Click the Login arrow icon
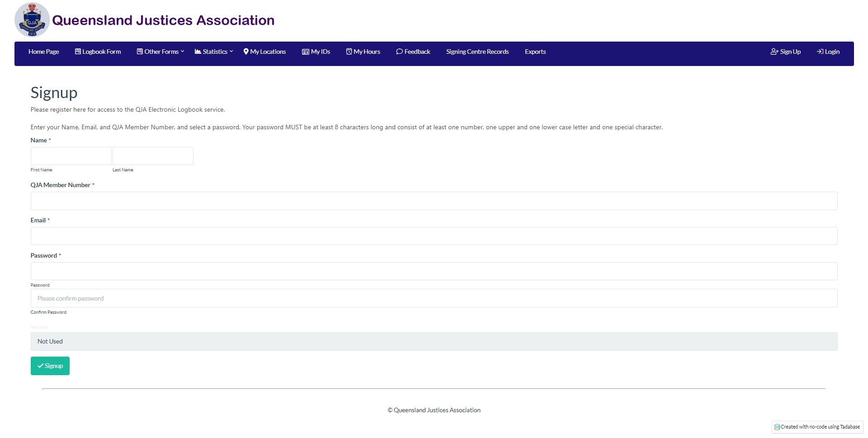The width and height of the screenshot is (868, 438). 820,52
